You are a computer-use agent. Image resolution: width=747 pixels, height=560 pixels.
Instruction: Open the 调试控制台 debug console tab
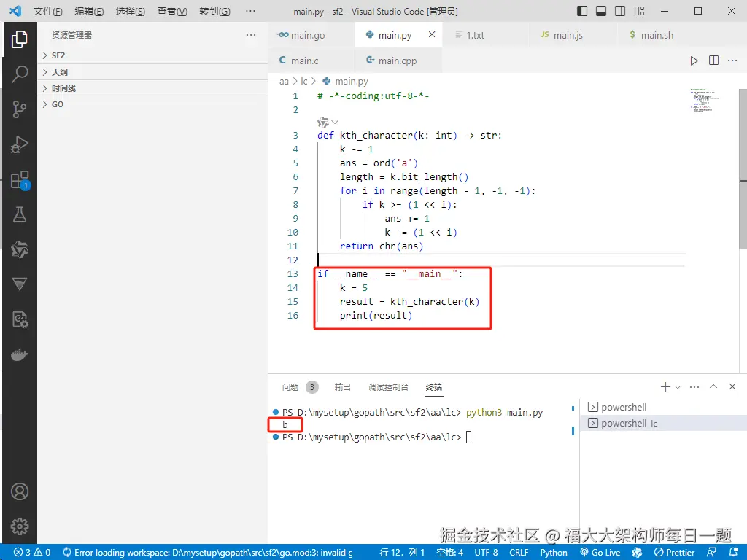[x=388, y=387]
